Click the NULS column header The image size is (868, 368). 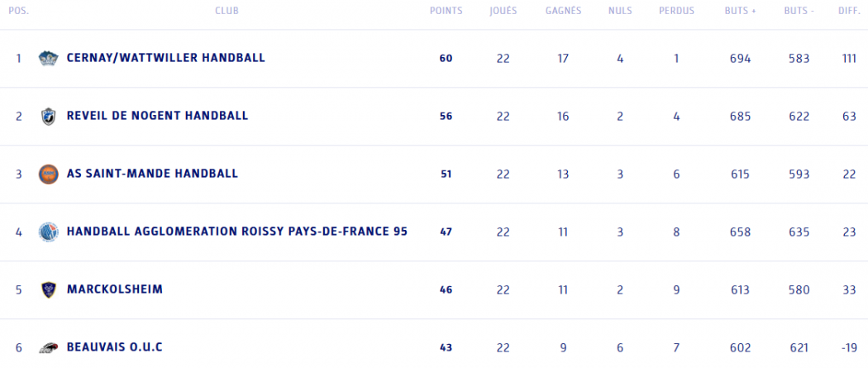(x=620, y=12)
